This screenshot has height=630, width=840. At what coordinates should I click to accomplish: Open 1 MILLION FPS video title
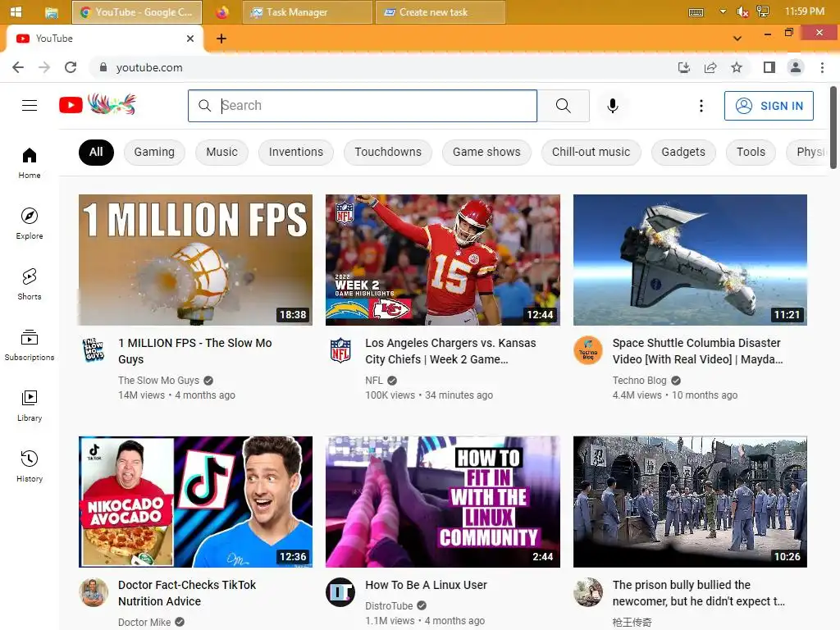click(195, 351)
